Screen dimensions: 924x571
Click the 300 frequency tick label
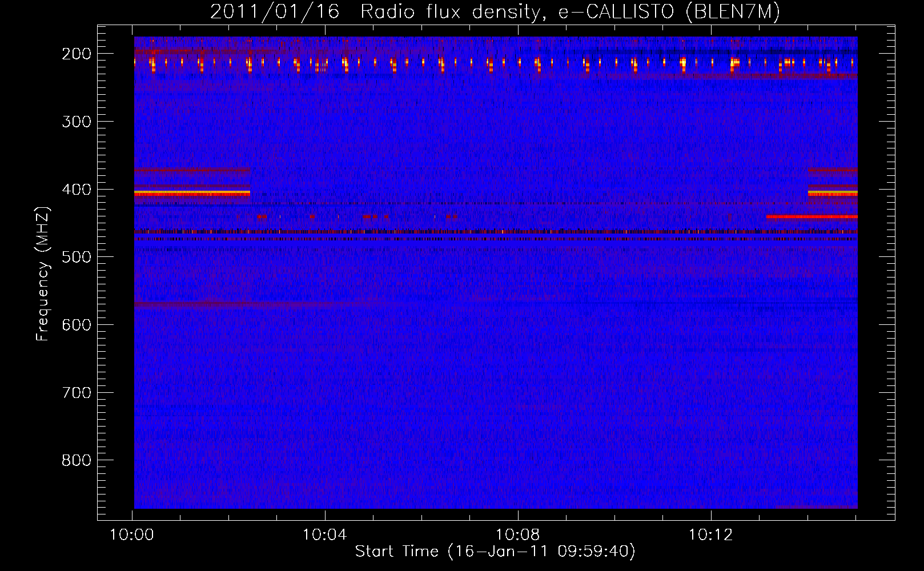tap(77, 122)
